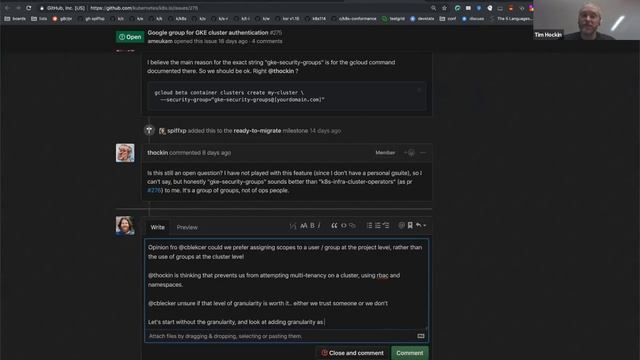Add a task list
640x360 pixels.
coord(386,225)
